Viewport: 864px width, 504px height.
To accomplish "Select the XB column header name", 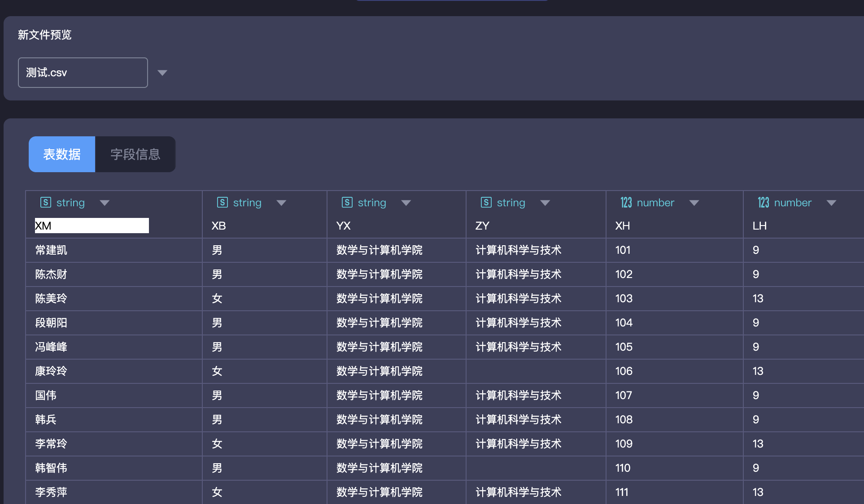I will 218,226.
